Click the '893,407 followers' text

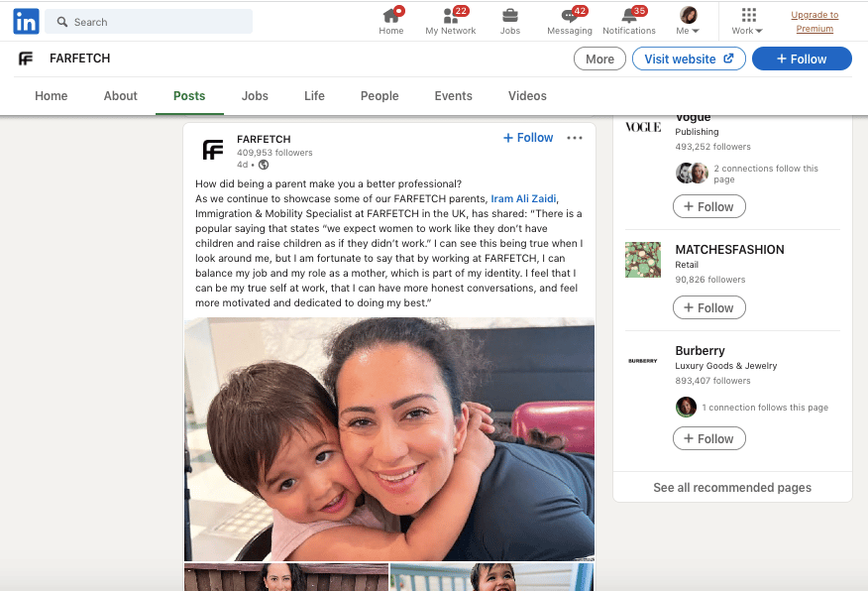click(712, 381)
